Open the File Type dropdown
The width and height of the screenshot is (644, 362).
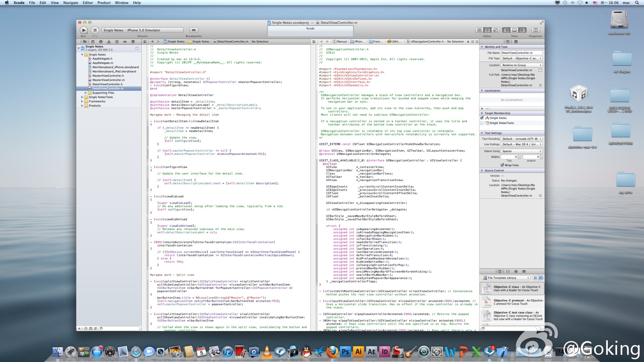point(522,58)
